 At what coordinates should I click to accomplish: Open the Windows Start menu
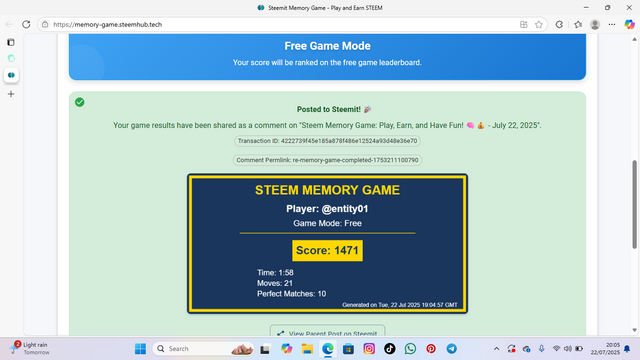click(140, 349)
